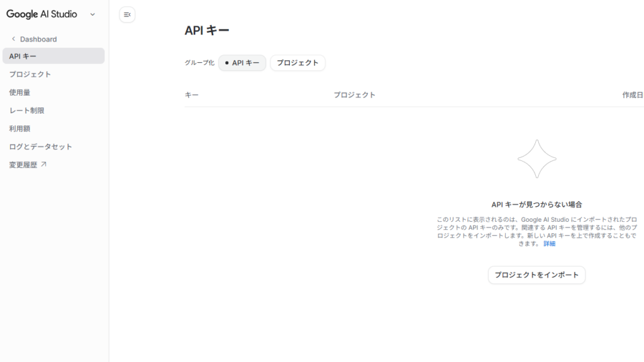Open the 変更履歴 external link icon
644x362 pixels.
coord(42,163)
